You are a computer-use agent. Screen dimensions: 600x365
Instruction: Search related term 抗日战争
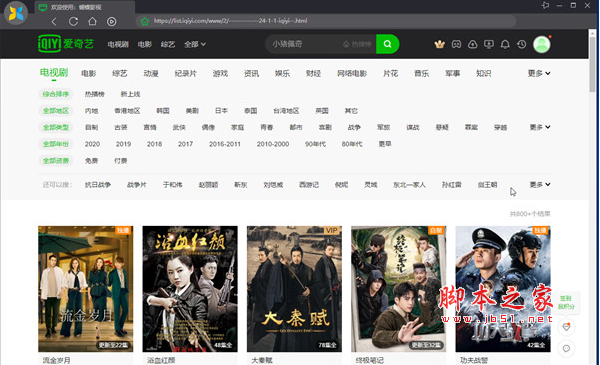coord(98,185)
